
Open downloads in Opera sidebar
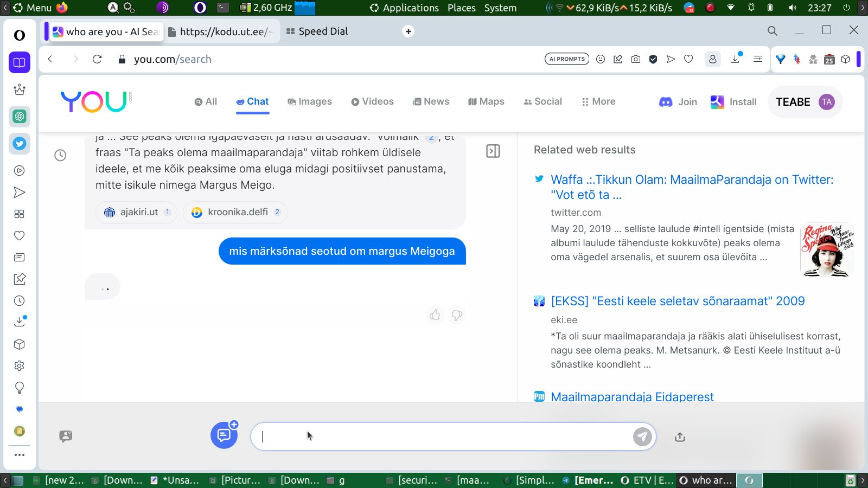click(x=20, y=322)
